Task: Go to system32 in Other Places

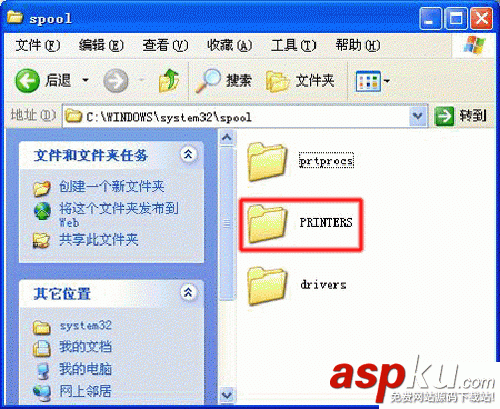Action: point(85,325)
